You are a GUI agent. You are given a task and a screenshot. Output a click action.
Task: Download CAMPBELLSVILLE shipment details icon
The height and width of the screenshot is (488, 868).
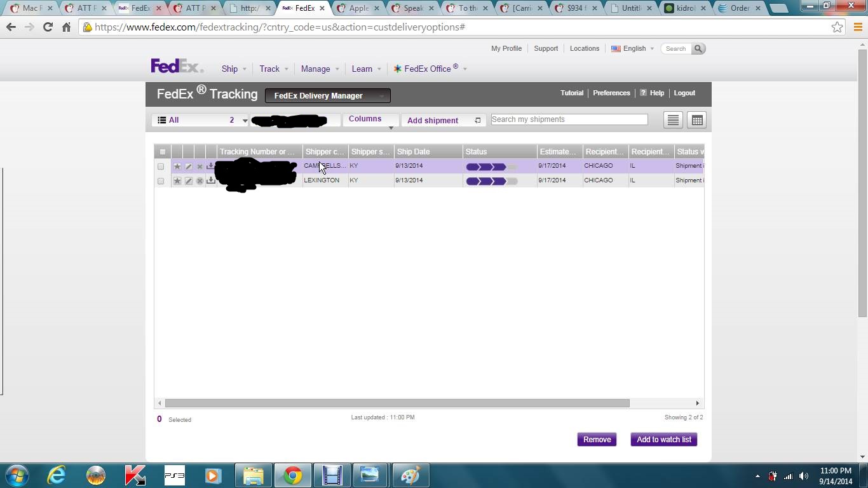210,166
